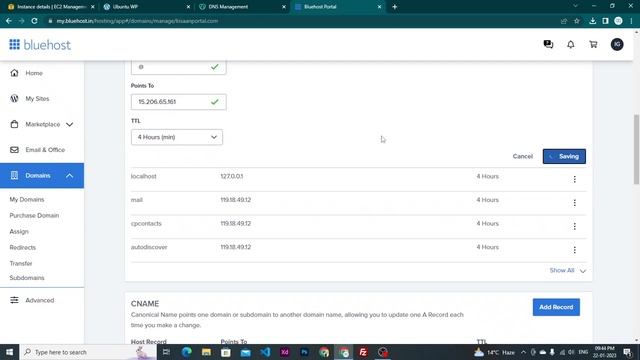This screenshot has height=360, width=640.
Task: Open Email & Office in sidebar
Action: point(45,150)
